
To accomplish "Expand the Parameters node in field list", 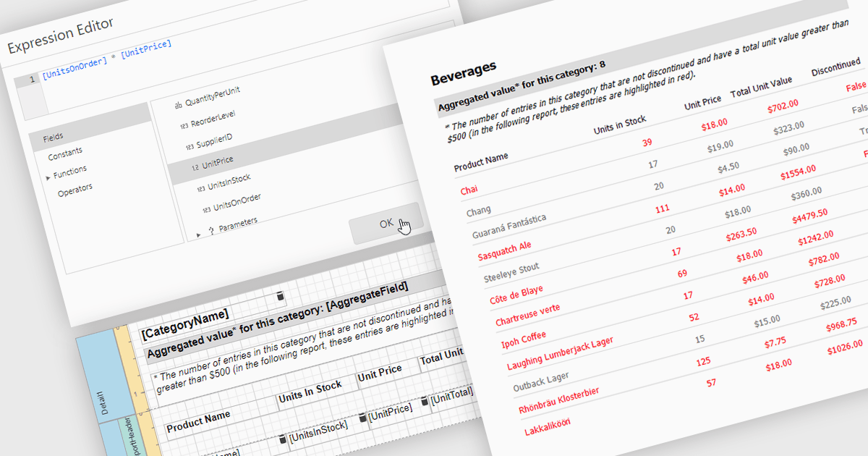I will pyautogui.click(x=199, y=234).
